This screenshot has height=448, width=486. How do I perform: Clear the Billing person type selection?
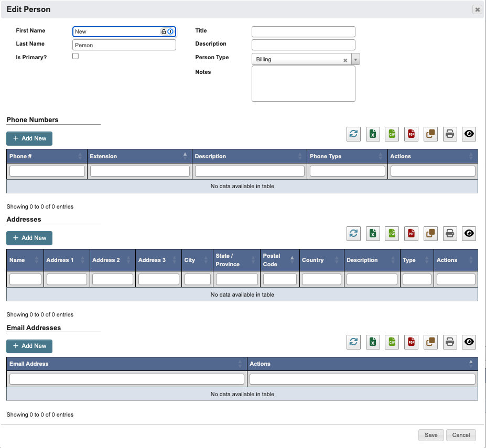[345, 60]
